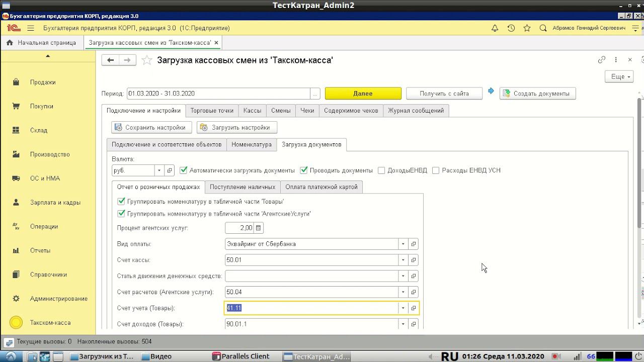
Task: Open favorites star in top bar
Action: 527,28
